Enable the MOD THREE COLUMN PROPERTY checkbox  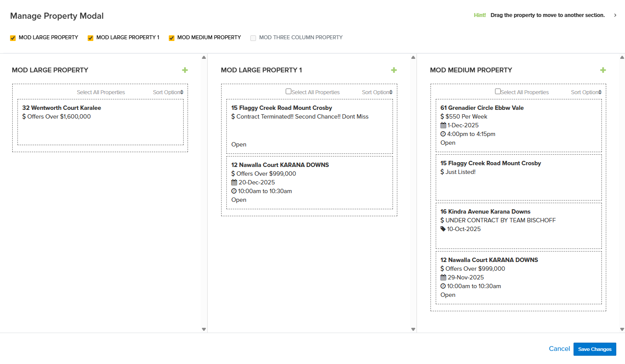coord(253,38)
